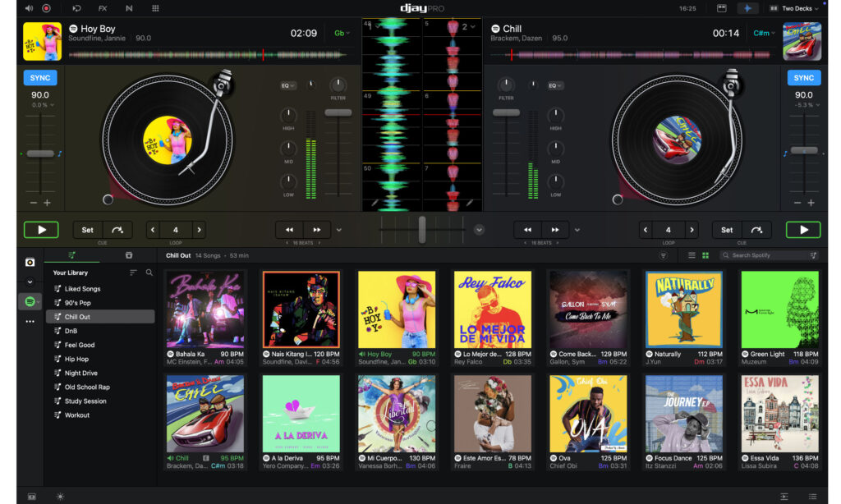This screenshot has width=841, height=504.
Task: Click the speaker volume icon in top bar
Action: (29, 8)
